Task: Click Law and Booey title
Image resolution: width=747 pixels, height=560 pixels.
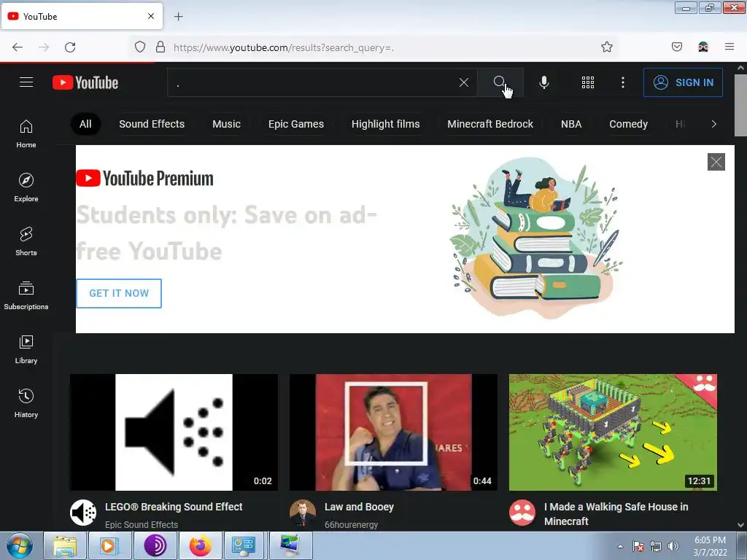Action: (359, 507)
